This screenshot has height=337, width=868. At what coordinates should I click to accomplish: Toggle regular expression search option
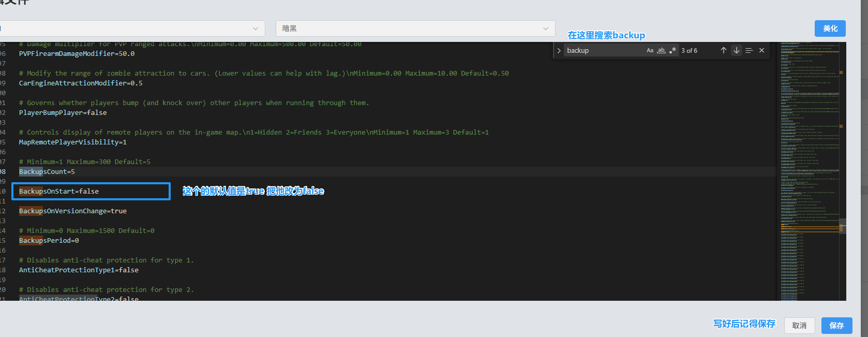[x=672, y=50]
